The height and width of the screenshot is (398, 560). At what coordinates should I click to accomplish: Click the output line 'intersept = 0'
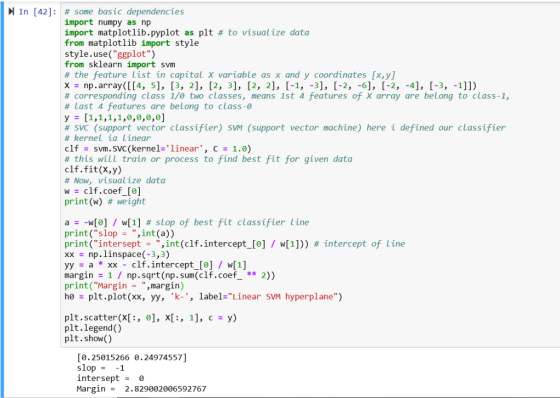pyautogui.click(x=110, y=378)
